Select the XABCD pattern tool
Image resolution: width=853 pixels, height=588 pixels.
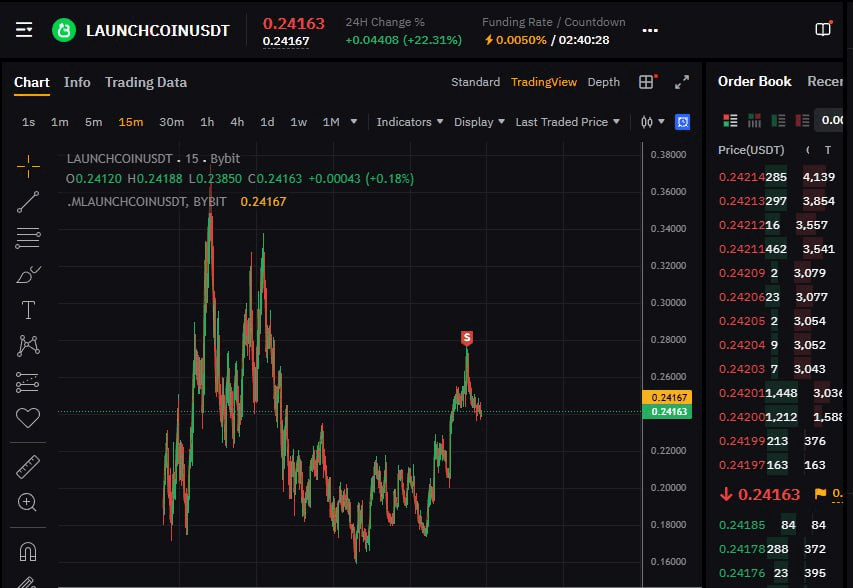pyautogui.click(x=28, y=345)
